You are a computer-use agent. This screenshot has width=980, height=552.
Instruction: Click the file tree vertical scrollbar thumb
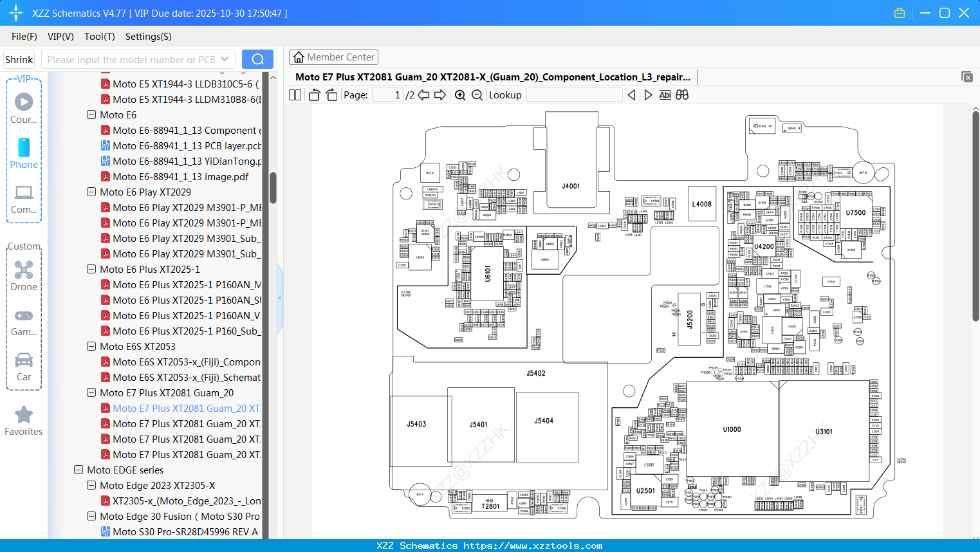tap(273, 188)
